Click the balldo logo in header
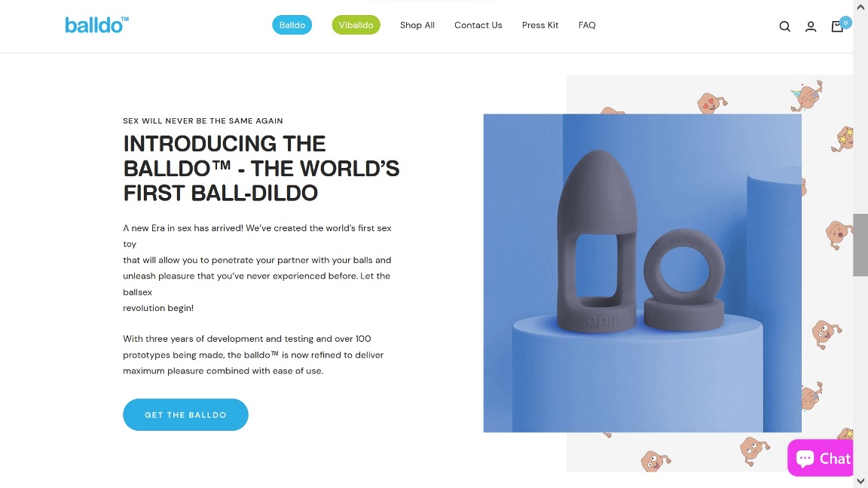Image resolution: width=868 pixels, height=488 pixels. tap(97, 25)
